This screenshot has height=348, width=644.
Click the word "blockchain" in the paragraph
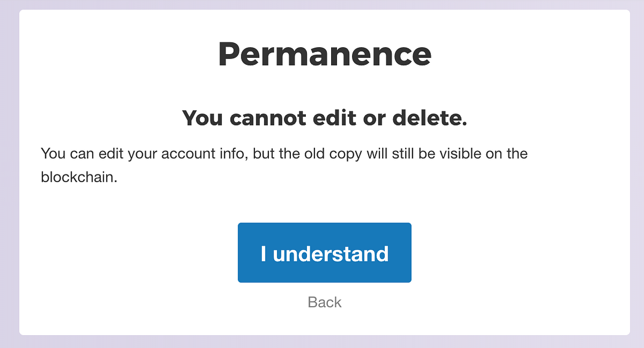(x=78, y=177)
